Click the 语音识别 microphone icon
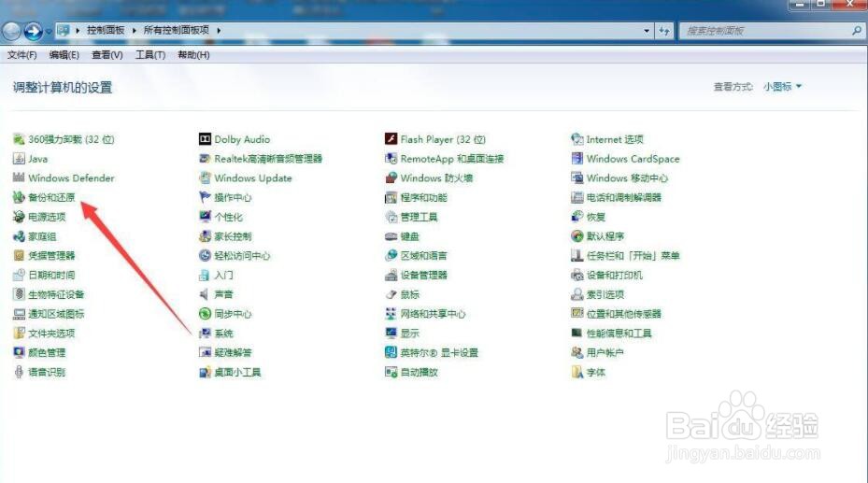Image resolution: width=868 pixels, height=483 pixels. pyautogui.click(x=19, y=372)
